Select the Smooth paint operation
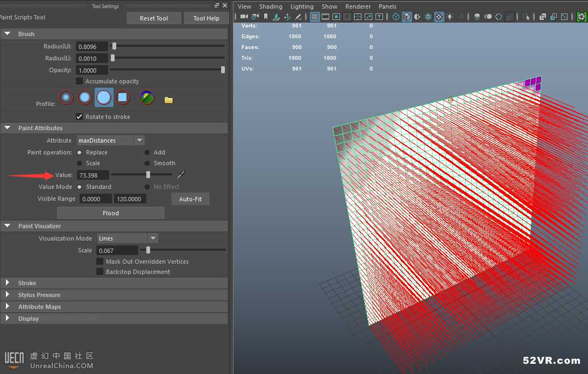 point(147,163)
